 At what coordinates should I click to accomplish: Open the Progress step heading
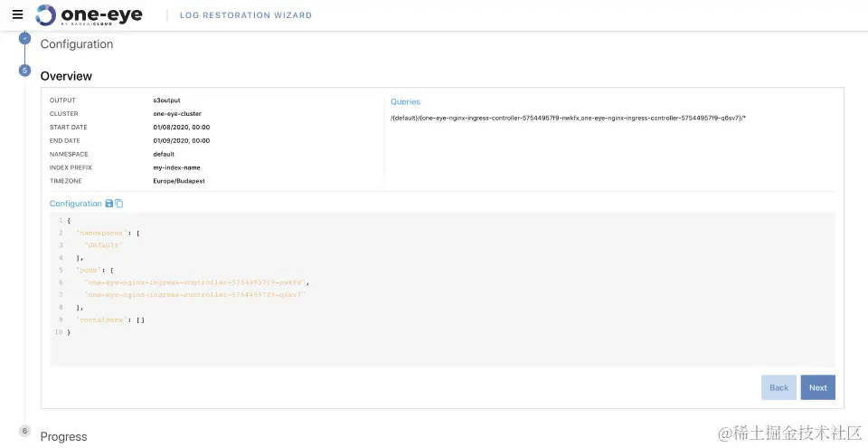click(x=63, y=436)
